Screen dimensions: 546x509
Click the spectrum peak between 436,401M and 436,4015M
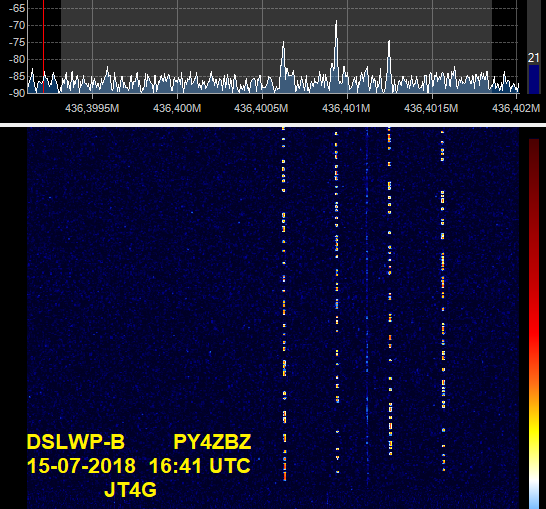(389, 65)
